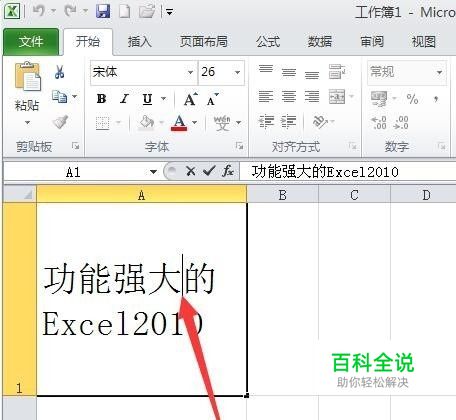Click the 文 phonetic guide icon
Viewport: 456px width, 420px height.
tap(222, 123)
